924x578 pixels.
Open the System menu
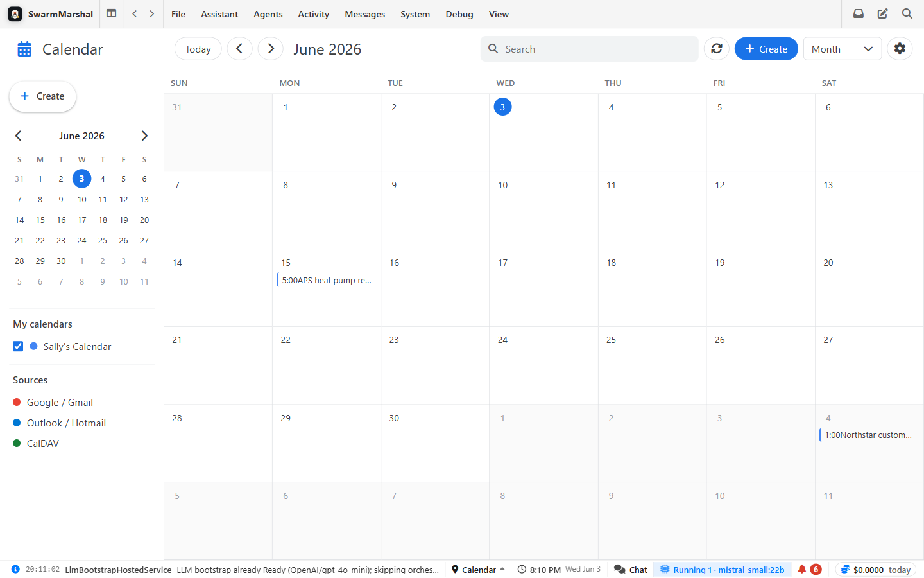point(415,14)
